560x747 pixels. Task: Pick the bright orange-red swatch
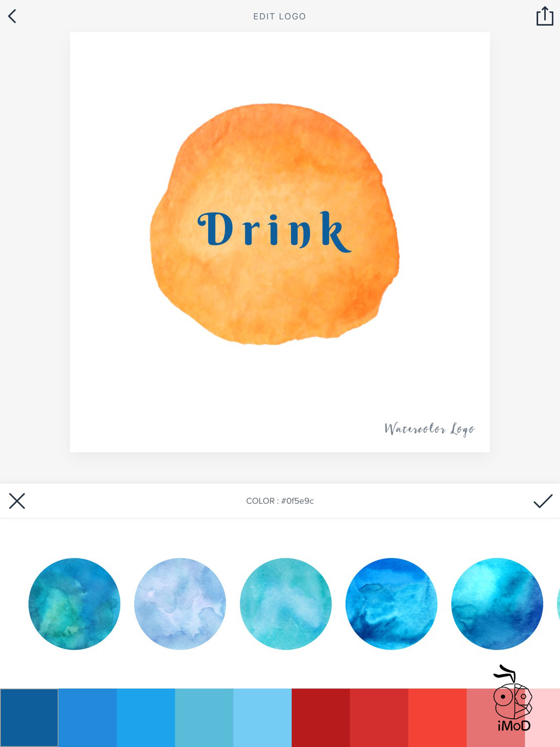click(437, 717)
